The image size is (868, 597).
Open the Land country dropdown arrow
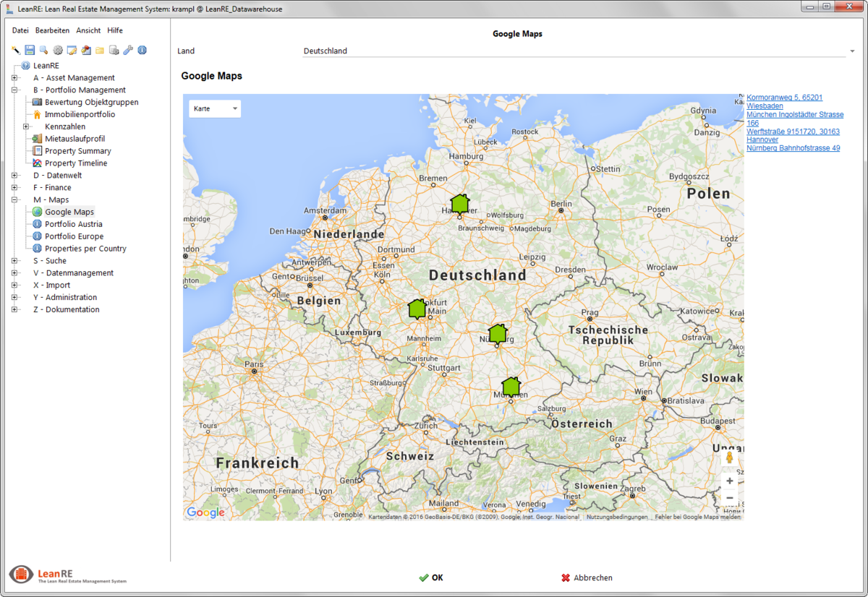851,51
